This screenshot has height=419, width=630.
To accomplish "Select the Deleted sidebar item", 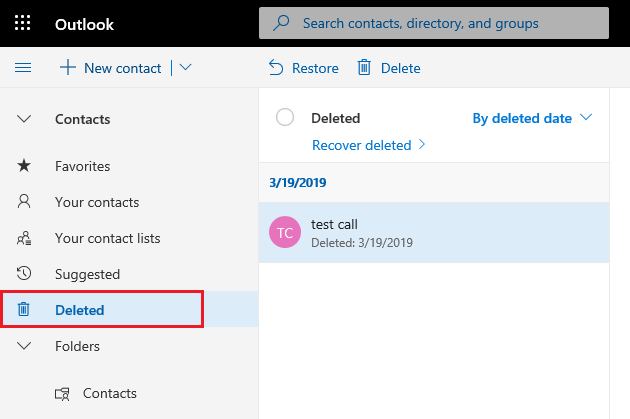I will (80, 310).
